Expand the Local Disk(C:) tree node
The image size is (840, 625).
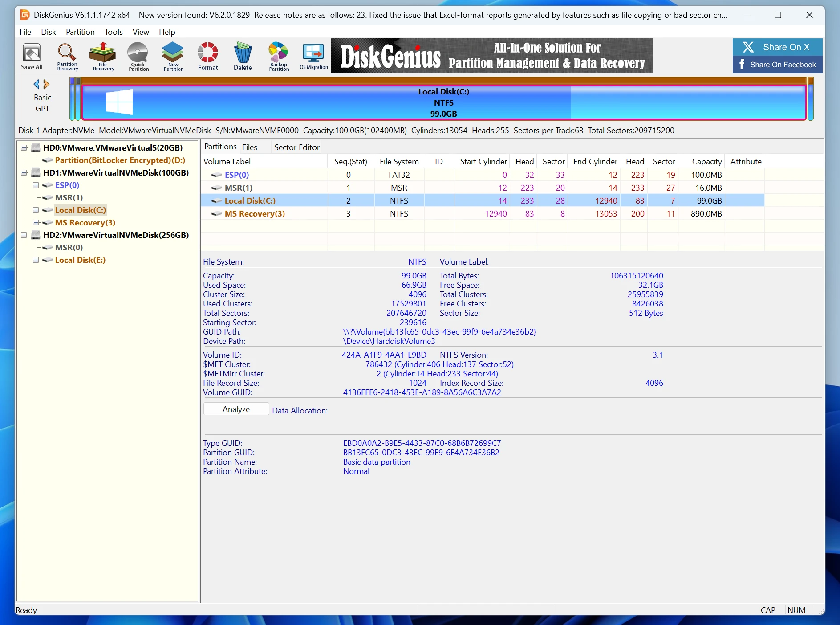(36, 210)
